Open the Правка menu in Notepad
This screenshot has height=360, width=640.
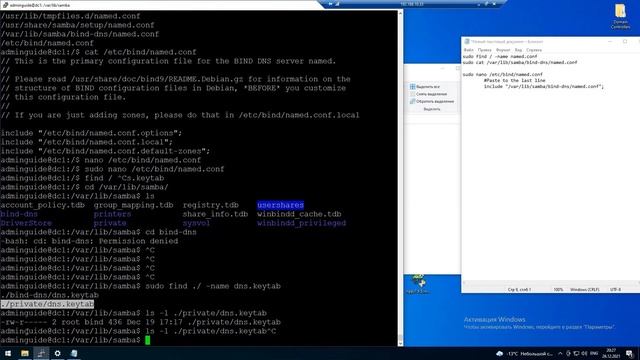coord(484,50)
